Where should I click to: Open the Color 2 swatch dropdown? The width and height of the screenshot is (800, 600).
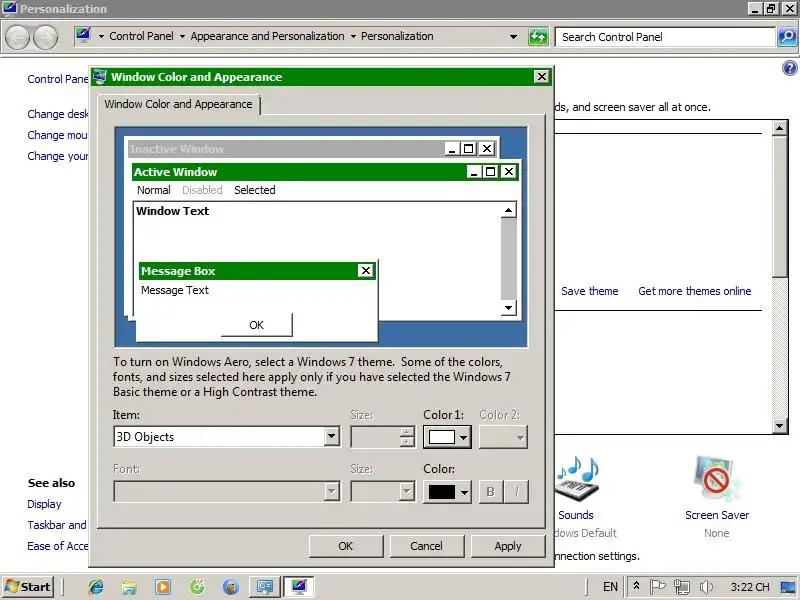[x=503, y=437]
